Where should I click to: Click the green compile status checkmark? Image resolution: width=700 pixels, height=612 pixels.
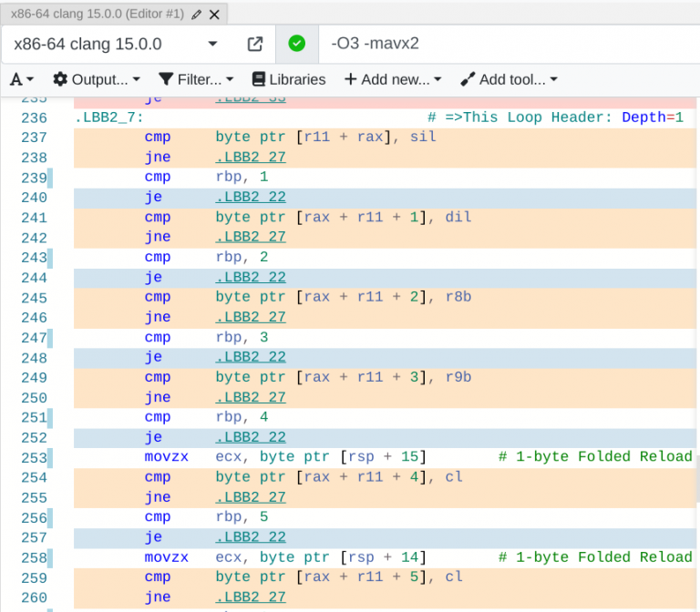point(297,44)
